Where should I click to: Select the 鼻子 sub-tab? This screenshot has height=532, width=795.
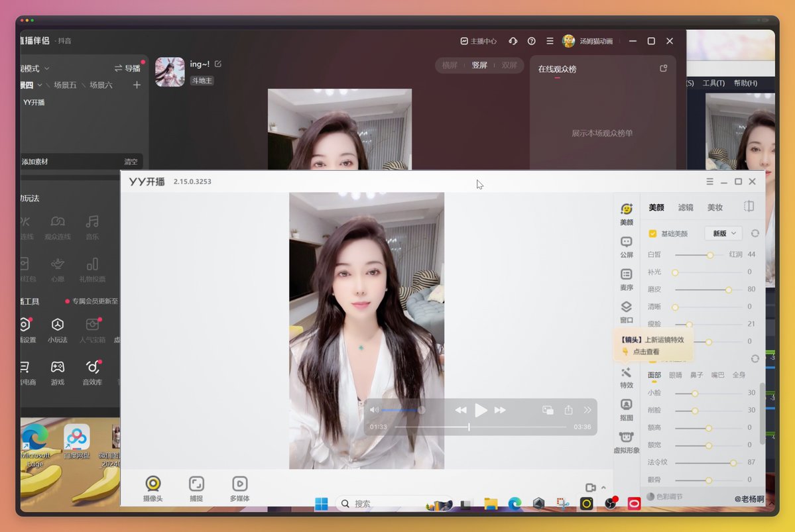(697, 375)
